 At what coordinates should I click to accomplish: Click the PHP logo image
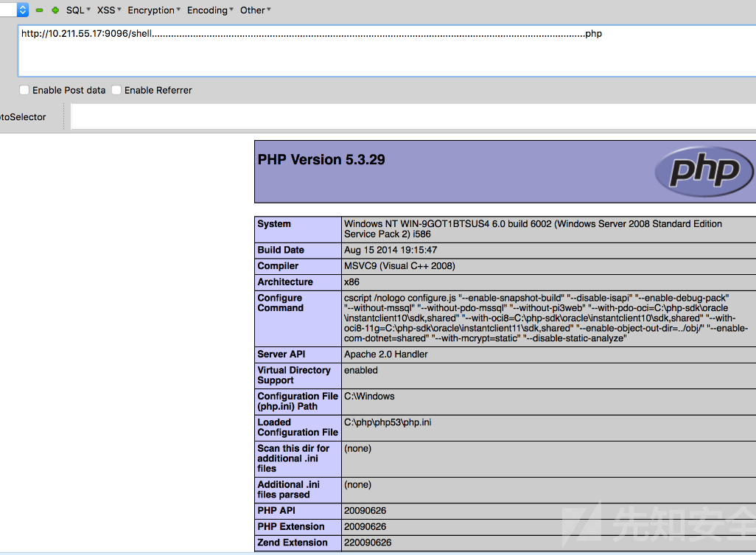coord(704,171)
